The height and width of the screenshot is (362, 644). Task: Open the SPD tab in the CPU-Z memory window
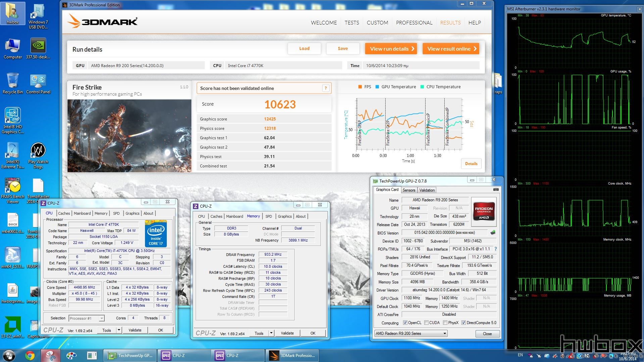(x=268, y=216)
